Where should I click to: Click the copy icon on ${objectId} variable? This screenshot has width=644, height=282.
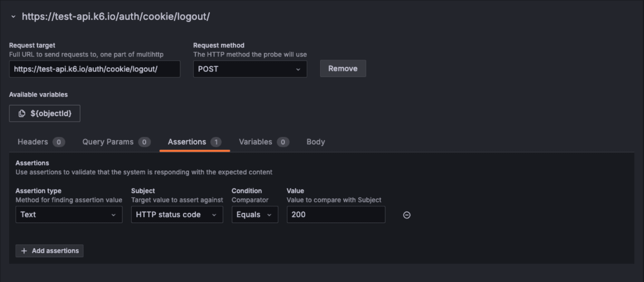click(22, 113)
